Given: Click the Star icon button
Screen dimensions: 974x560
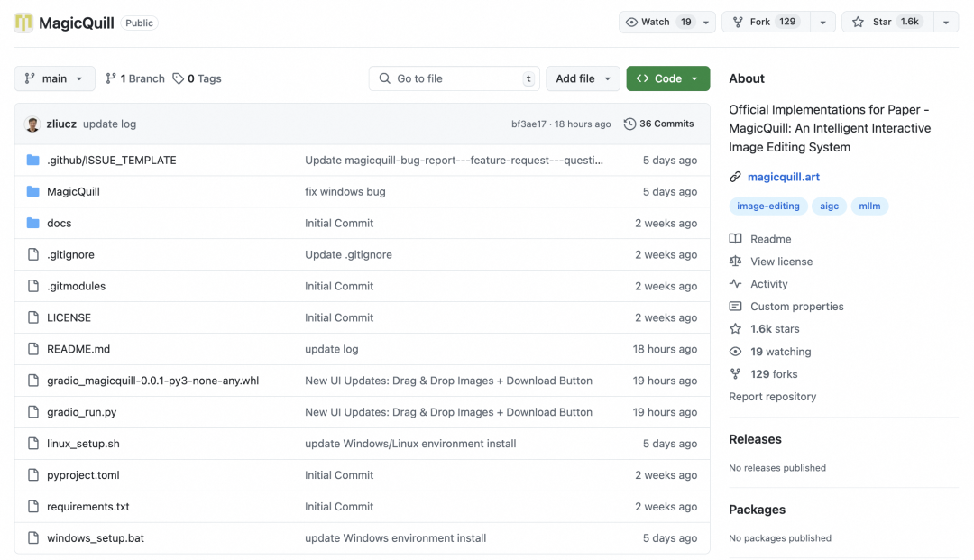Looking at the screenshot, I should point(858,23).
